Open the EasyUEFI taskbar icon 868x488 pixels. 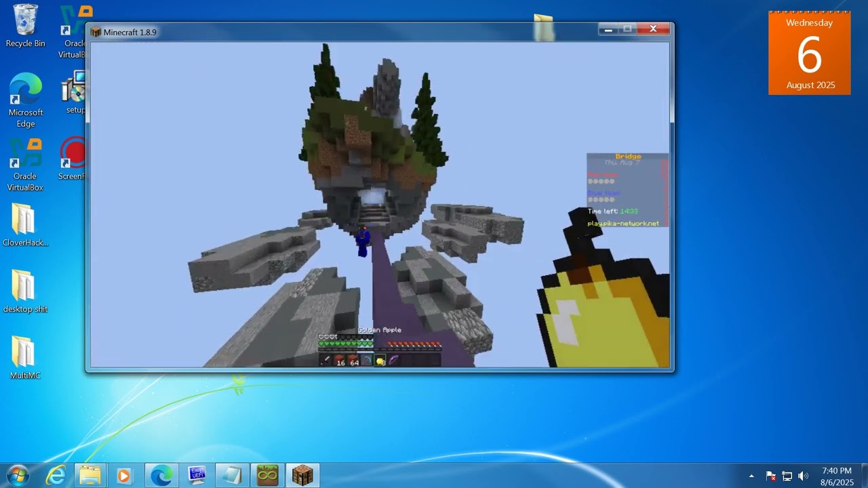[197, 476]
